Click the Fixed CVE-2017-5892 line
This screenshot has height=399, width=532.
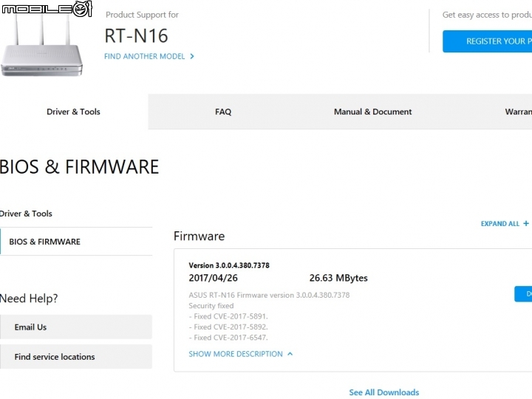pyautogui.click(x=228, y=327)
